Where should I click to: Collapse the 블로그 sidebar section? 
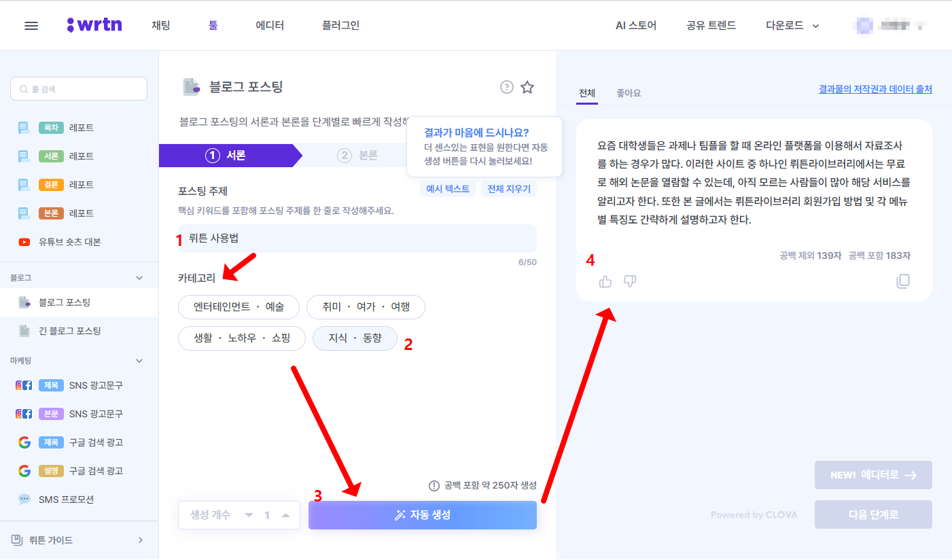tap(139, 277)
